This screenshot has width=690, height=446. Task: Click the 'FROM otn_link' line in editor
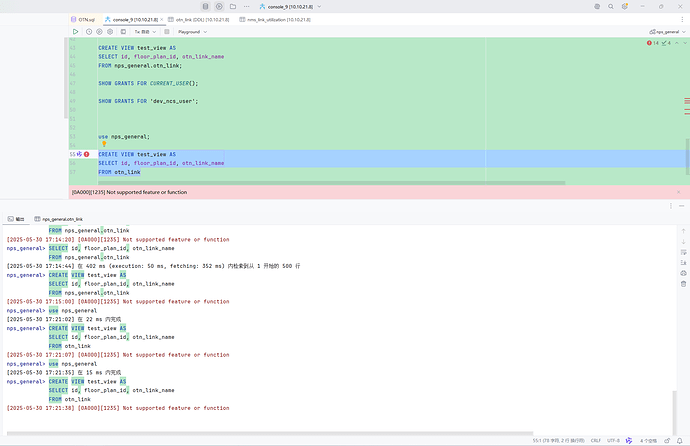[x=119, y=172]
